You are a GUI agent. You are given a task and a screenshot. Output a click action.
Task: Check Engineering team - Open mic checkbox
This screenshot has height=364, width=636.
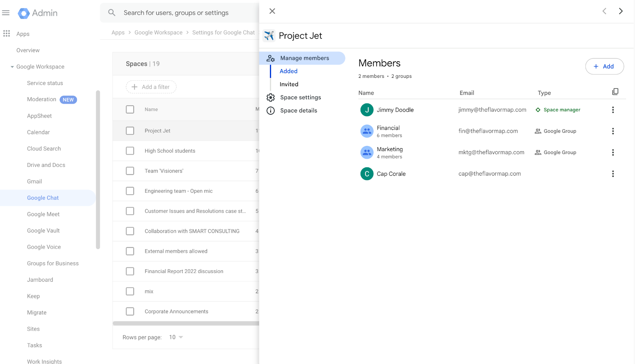click(x=130, y=191)
